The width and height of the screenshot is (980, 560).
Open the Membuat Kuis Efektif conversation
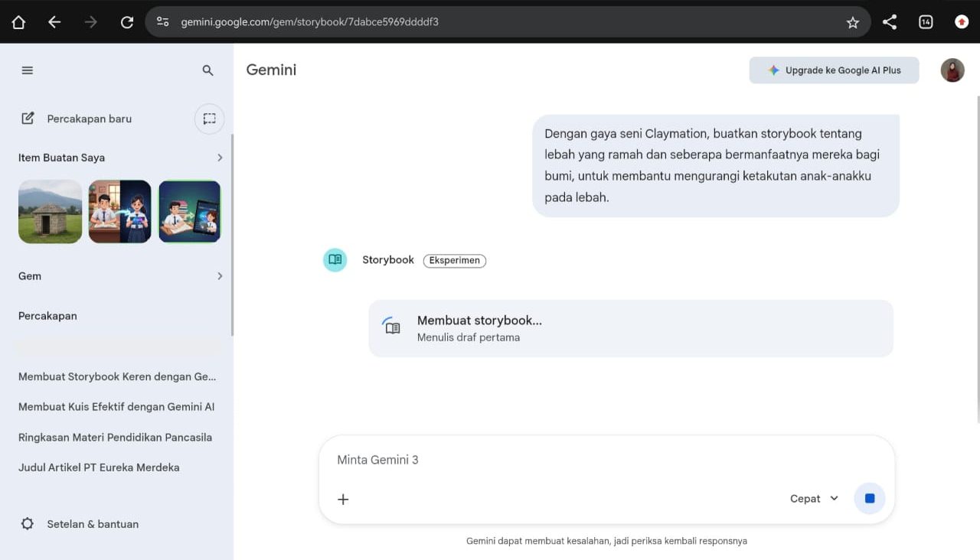click(116, 407)
